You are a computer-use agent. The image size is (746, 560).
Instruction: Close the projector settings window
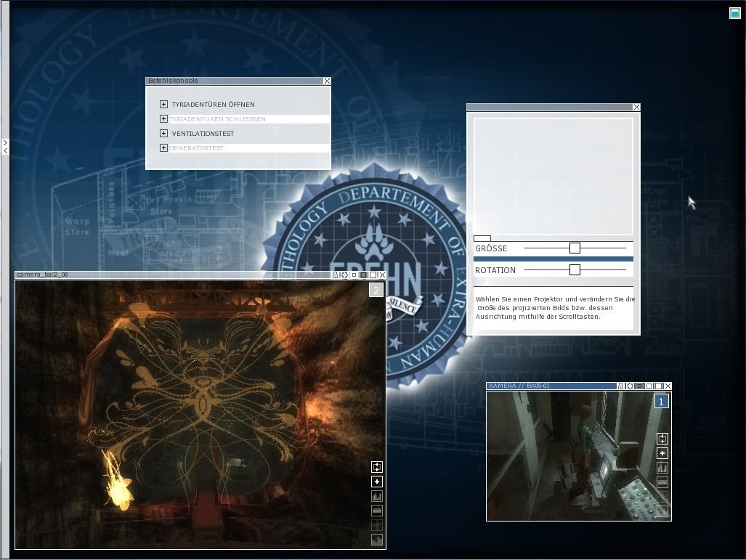point(636,107)
